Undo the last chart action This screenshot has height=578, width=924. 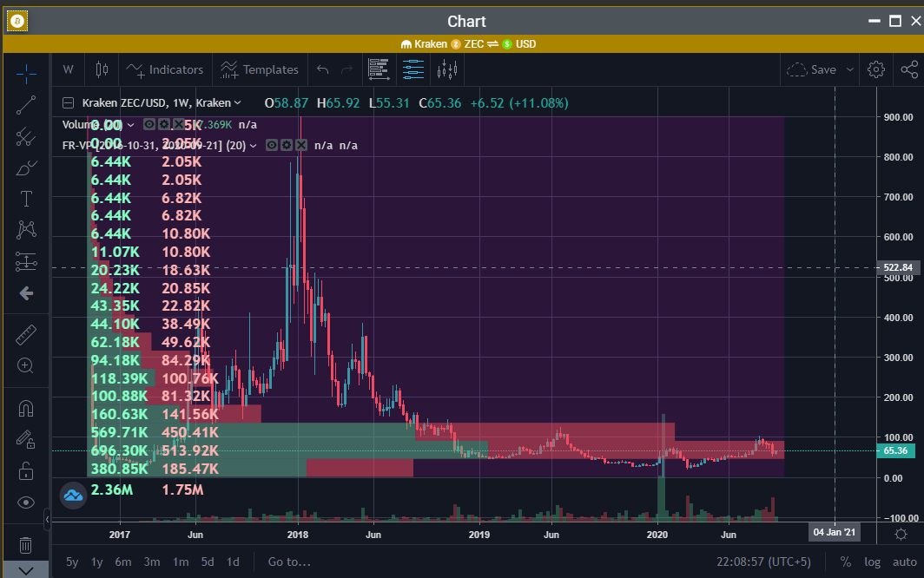tap(322, 69)
